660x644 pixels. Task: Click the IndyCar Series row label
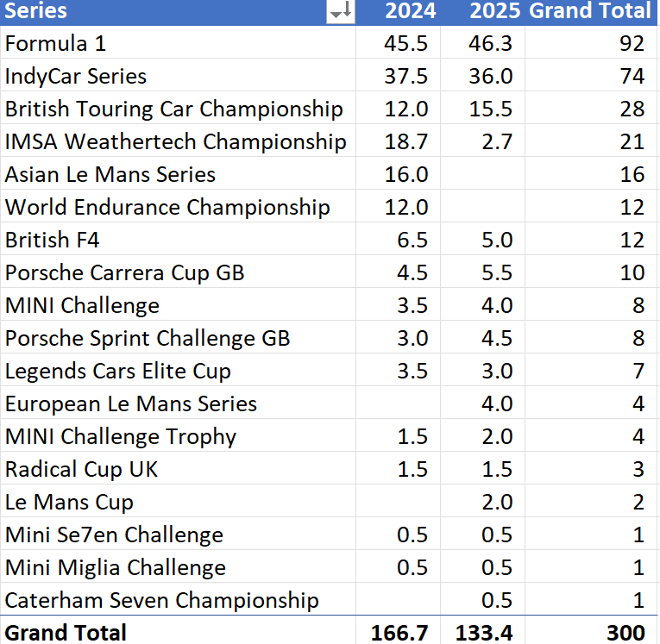click(76, 76)
